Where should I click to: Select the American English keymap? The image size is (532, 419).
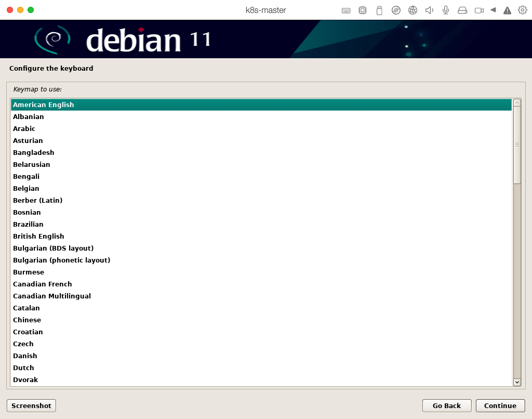261,105
